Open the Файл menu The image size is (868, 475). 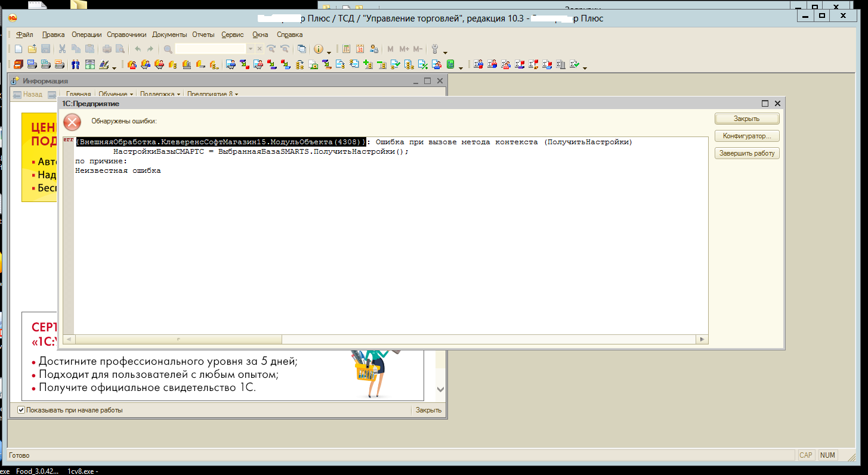(25, 35)
